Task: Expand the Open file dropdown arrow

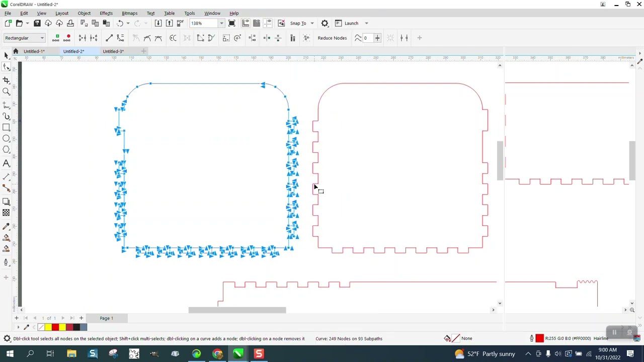Action: tap(27, 23)
